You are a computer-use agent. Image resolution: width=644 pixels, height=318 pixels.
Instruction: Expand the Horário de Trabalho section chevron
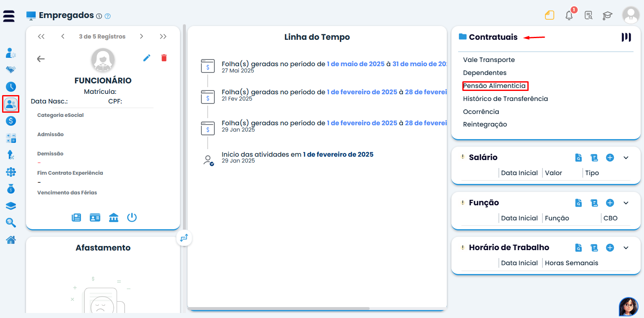tap(626, 248)
